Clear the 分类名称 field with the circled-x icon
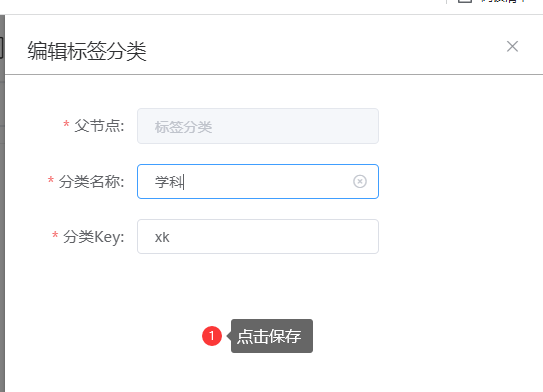Image resolution: width=543 pixels, height=392 pixels. (360, 181)
